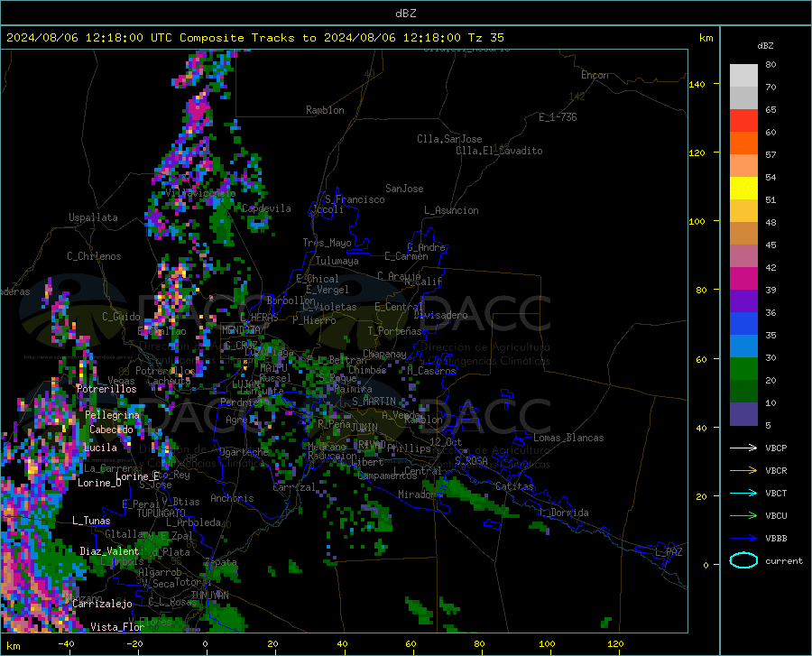Click the '57' value in dBZ legend
The width and height of the screenshot is (812, 656).
point(770,154)
